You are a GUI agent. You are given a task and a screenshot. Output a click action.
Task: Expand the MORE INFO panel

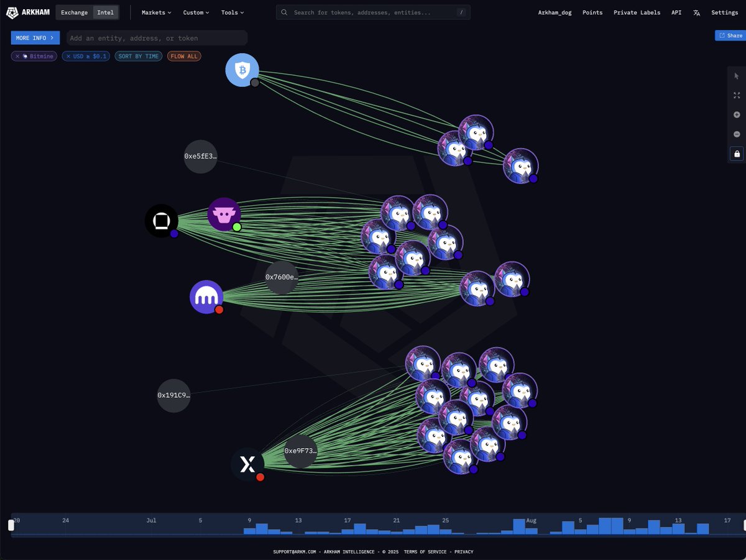pos(35,38)
